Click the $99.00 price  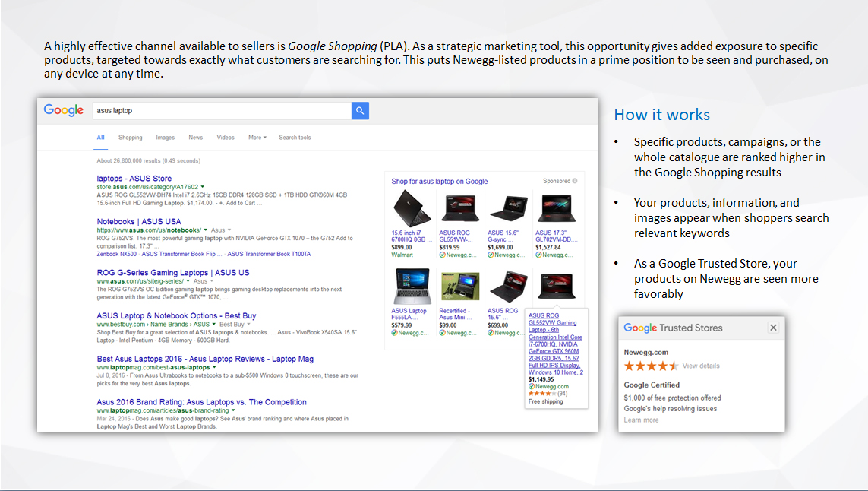pos(448,326)
